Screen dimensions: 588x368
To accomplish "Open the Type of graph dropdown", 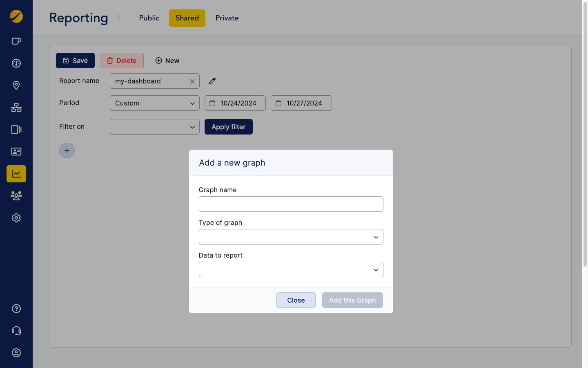I will coord(291,237).
